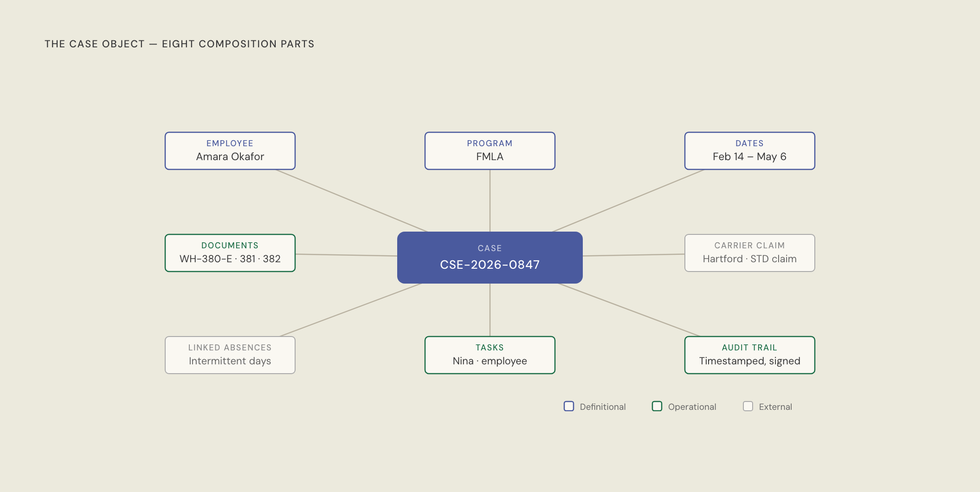Click the External legend label

(x=775, y=407)
